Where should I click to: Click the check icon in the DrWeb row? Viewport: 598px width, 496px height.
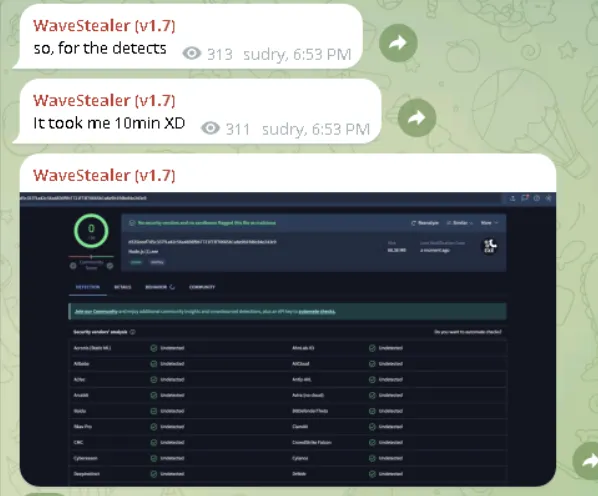pyautogui.click(x=372, y=474)
